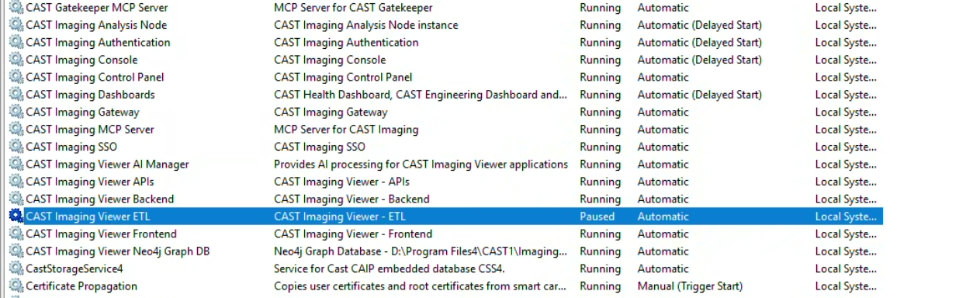Select the CastStorageService4 service name
Viewport: 980px width, 298px height.
click(x=74, y=269)
